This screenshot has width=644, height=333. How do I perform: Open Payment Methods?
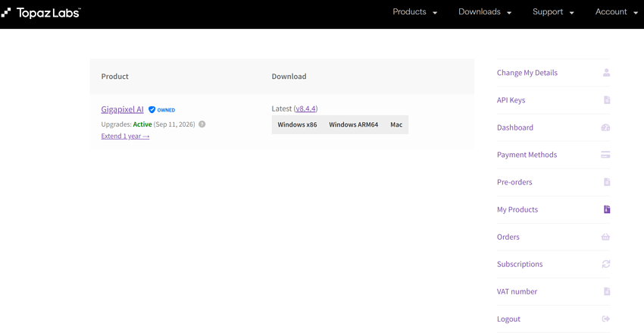tap(527, 155)
